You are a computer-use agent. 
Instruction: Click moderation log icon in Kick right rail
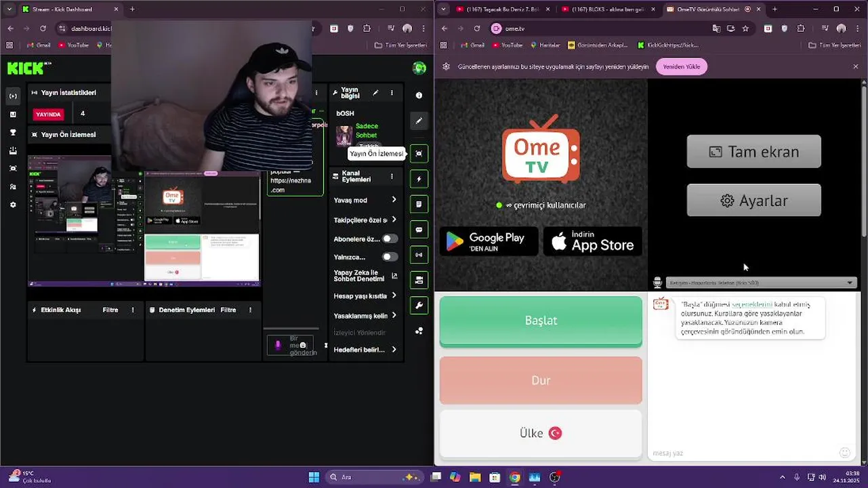419,204
